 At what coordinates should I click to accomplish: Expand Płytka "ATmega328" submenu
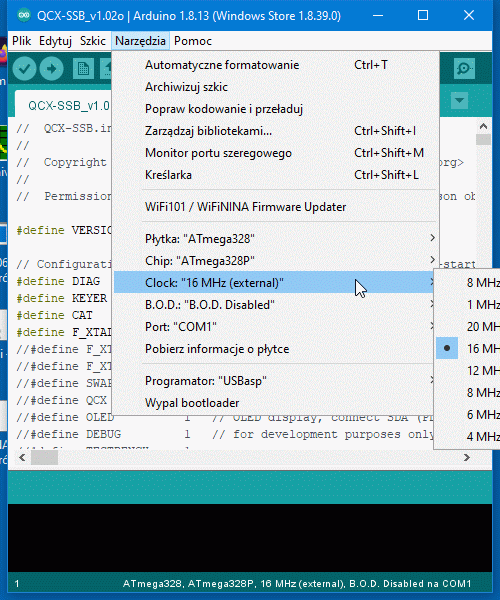pos(276,239)
